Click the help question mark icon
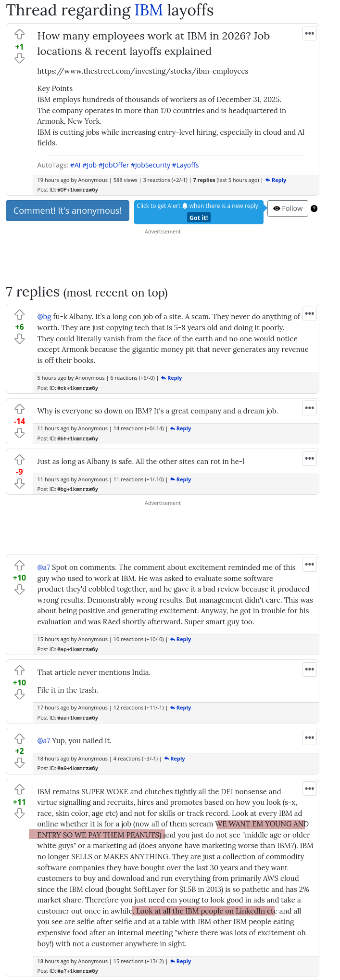Screen dimensions: 340x980 pyautogui.click(x=314, y=208)
